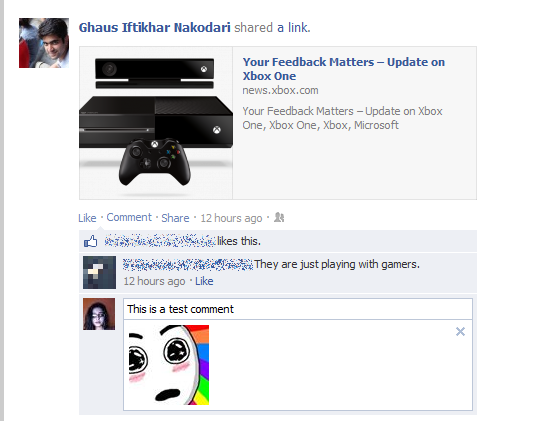Click the blurred commenter name link
The height and width of the screenshot is (421, 548).
[188, 264]
